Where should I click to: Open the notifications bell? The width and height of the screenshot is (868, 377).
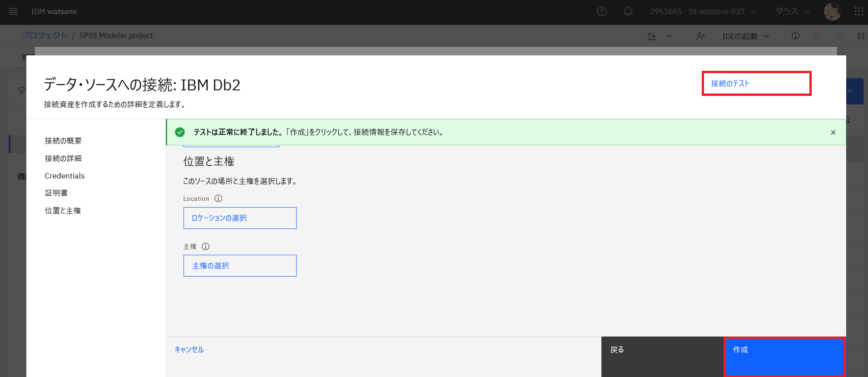click(628, 11)
